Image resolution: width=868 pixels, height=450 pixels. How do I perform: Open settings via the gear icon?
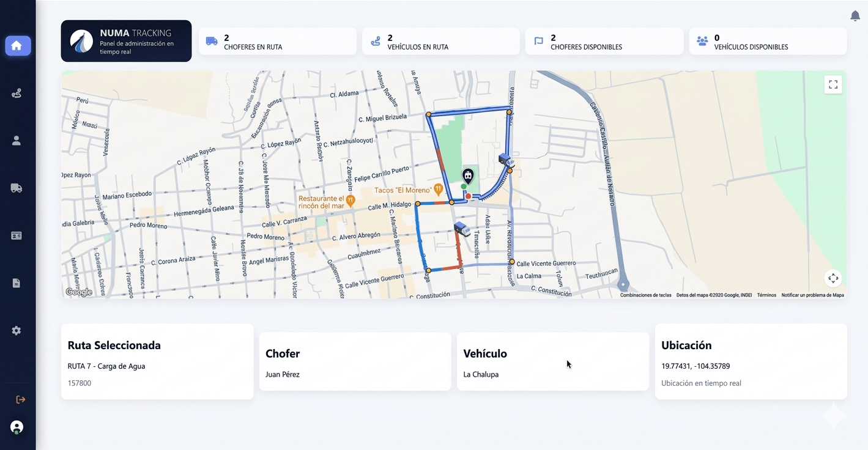tap(16, 330)
